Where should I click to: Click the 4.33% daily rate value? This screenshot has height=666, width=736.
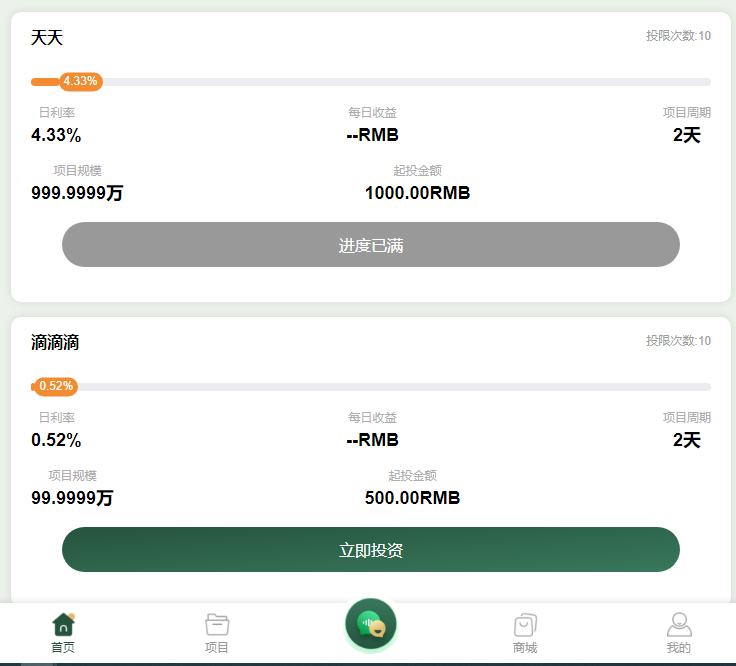(56, 135)
